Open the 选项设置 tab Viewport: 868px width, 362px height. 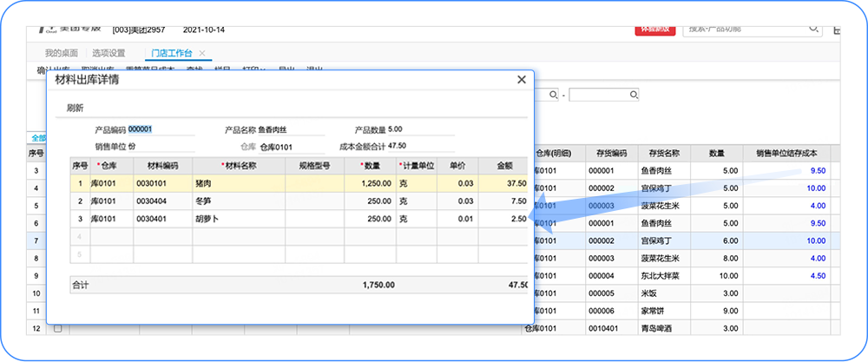pos(108,53)
